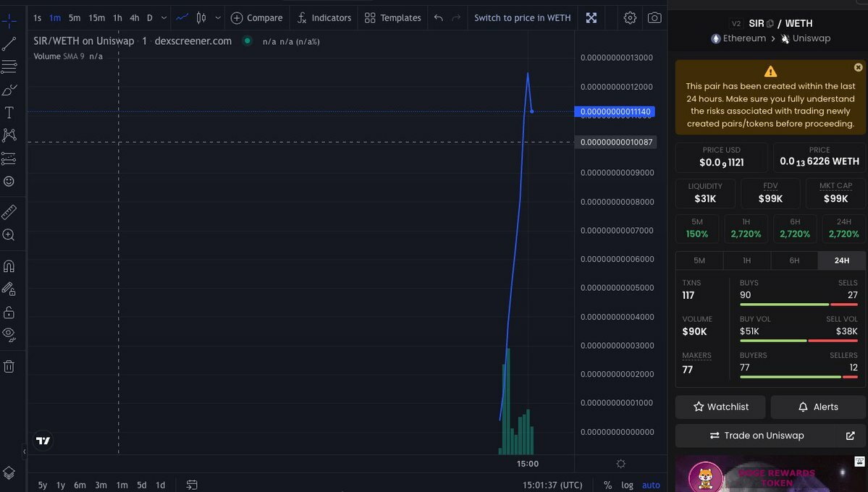Set chart range to 3m

(101, 485)
